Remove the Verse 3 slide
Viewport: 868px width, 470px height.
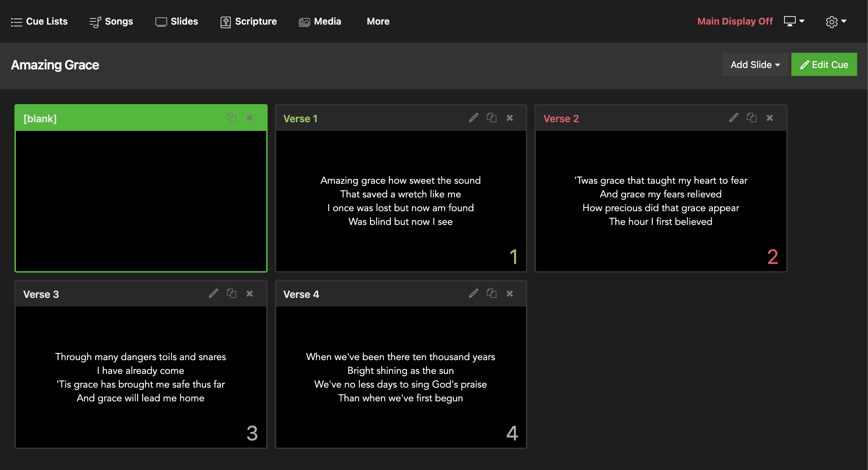(x=250, y=294)
